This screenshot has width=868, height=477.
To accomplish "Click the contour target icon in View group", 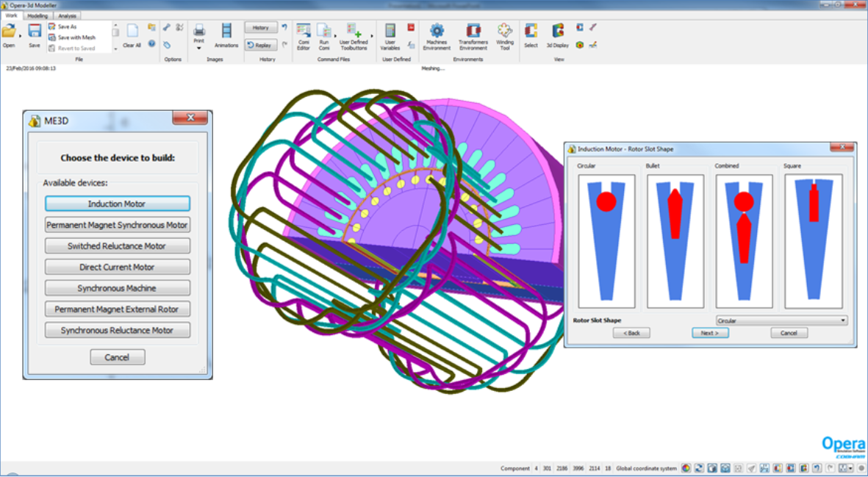I will tap(580, 45).
